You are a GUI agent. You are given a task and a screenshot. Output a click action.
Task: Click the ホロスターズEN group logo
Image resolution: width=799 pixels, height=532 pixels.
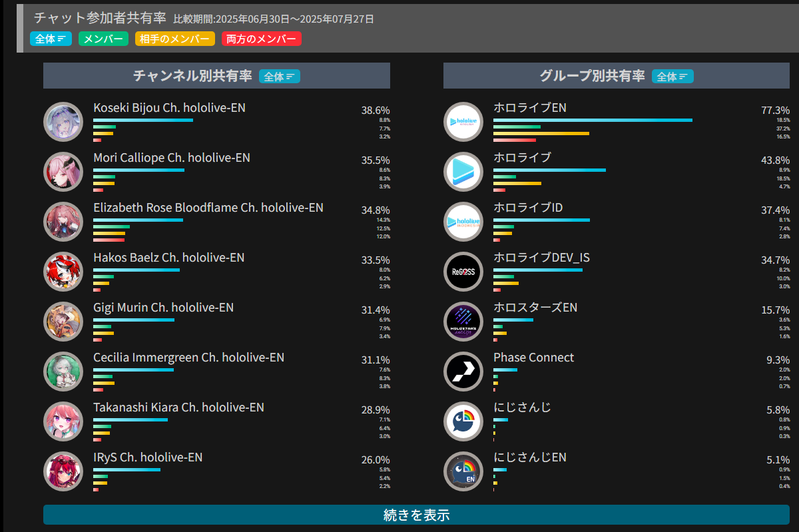click(x=463, y=321)
